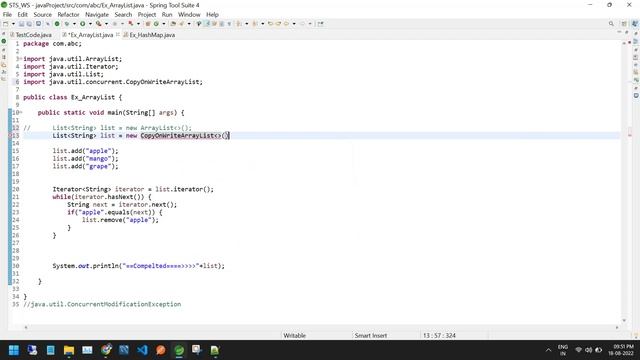The image size is (640, 360).
Task: Click the error marker on line 13
Action: tap(11, 136)
